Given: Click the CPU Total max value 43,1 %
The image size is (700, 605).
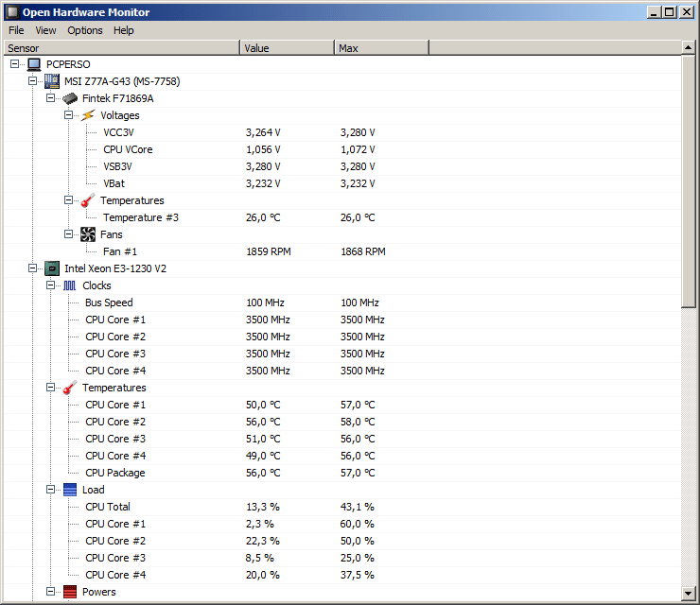Looking at the screenshot, I should click(358, 507).
